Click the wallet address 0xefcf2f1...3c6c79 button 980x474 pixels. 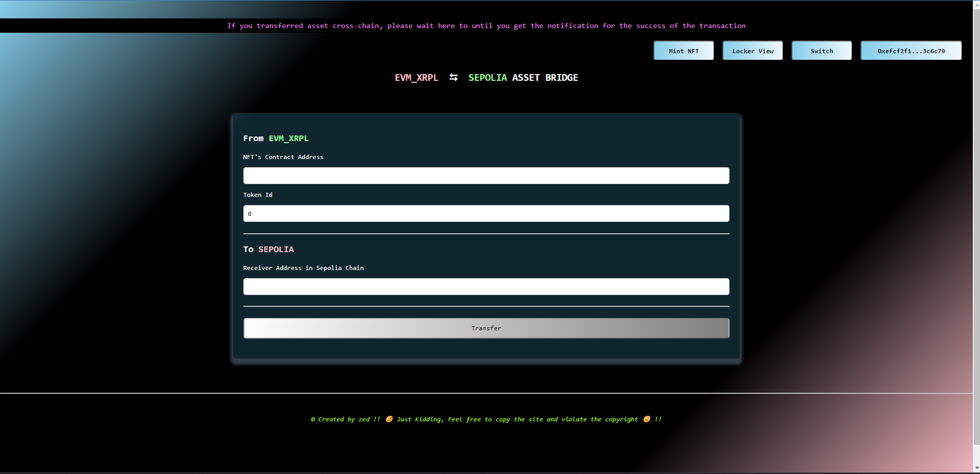[x=911, y=51]
